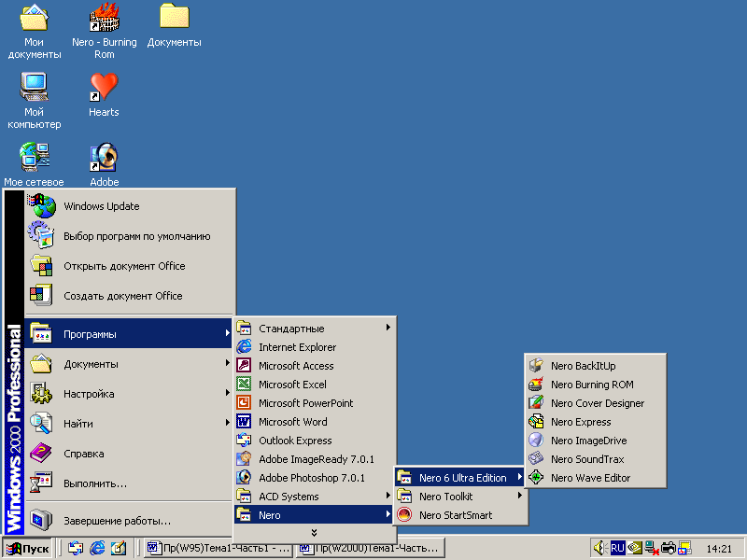Image resolution: width=747 pixels, height=560 pixels.
Task: Open Справка help item
Action: pos(129,454)
